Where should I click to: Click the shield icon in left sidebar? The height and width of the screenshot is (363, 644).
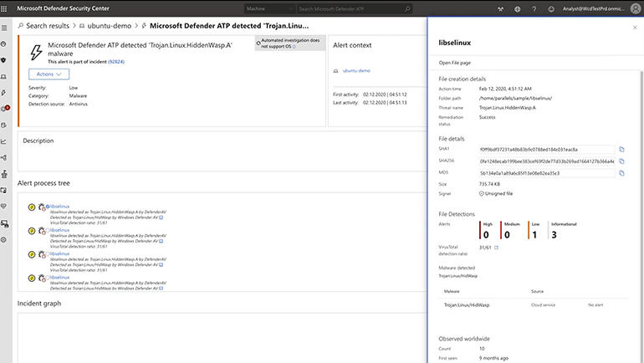coord(5,59)
